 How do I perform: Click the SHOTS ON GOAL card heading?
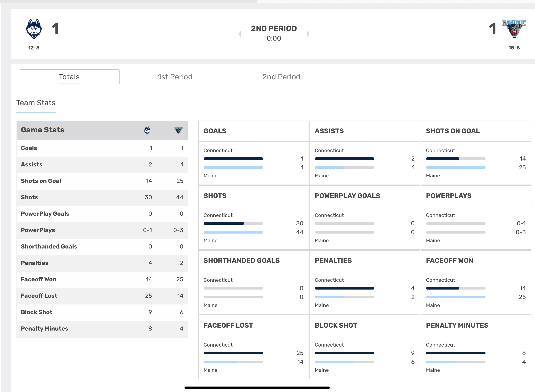click(x=453, y=131)
